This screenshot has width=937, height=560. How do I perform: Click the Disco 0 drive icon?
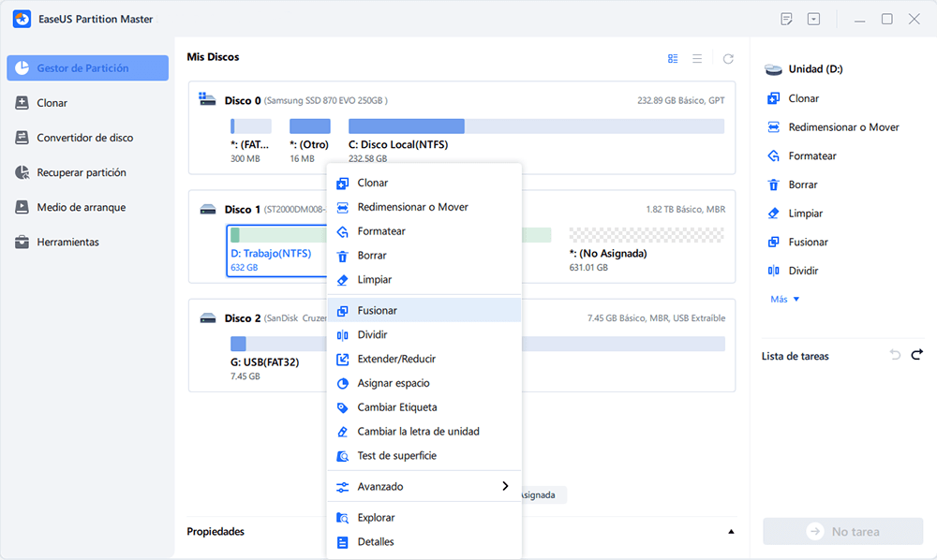click(207, 99)
